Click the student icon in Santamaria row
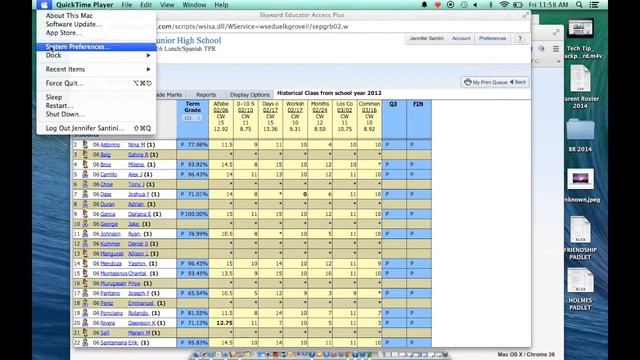 (x=85, y=342)
